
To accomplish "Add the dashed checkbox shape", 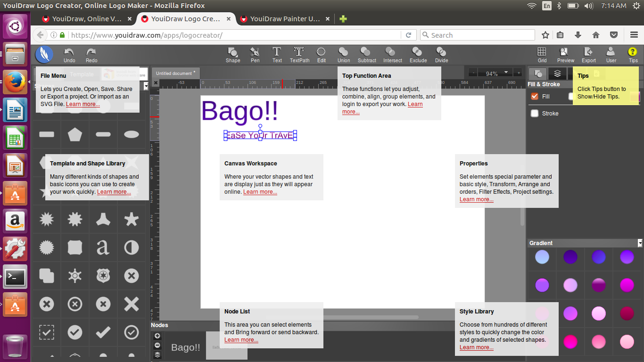I will point(46,332).
